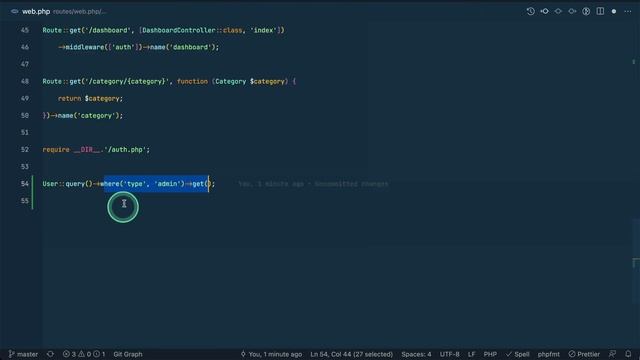Open problems count 3 0 1 indicator

(x=84, y=354)
